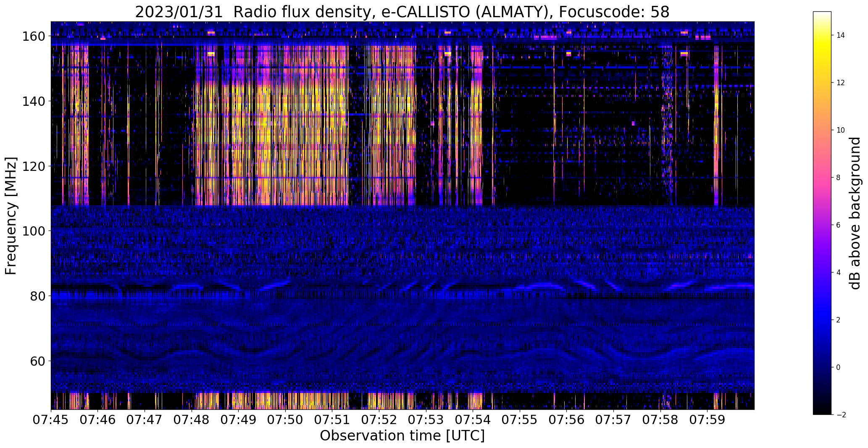
Task: Click the 140 frequency tick label
Action: click(x=34, y=101)
